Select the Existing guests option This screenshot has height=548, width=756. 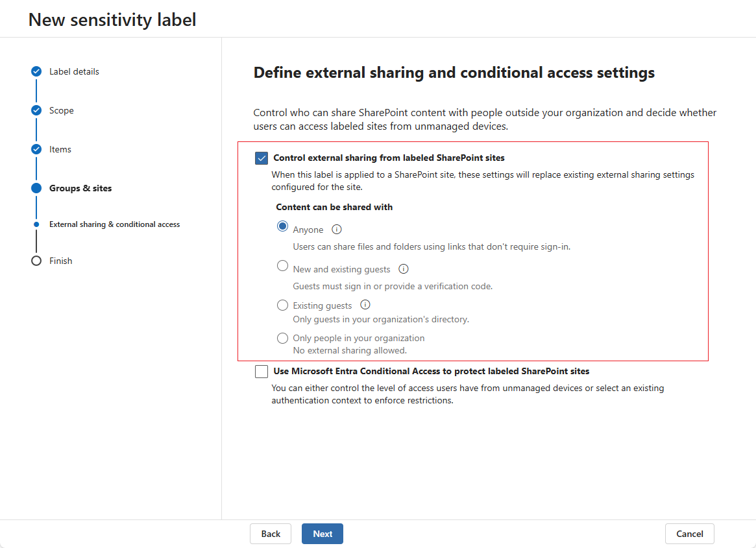coord(282,305)
